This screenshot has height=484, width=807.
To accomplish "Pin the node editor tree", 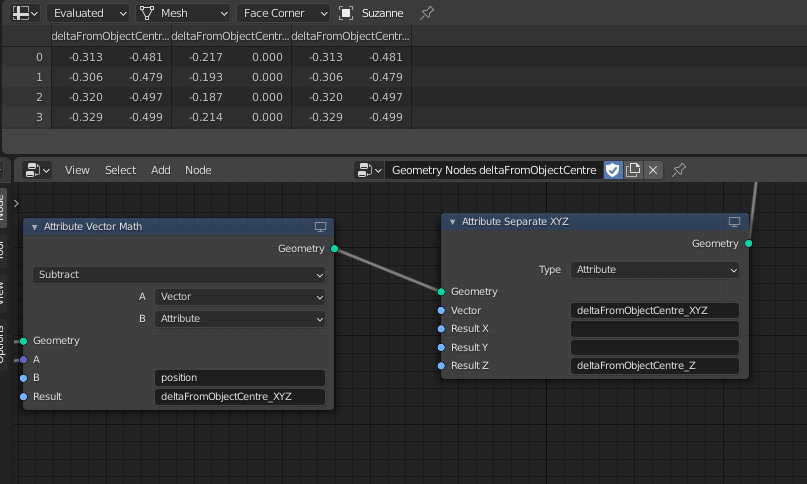I will (679, 170).
